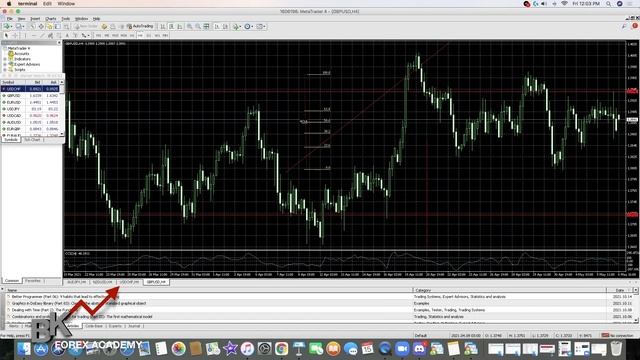Open the Periods dropdown arrow

point(252,26)
